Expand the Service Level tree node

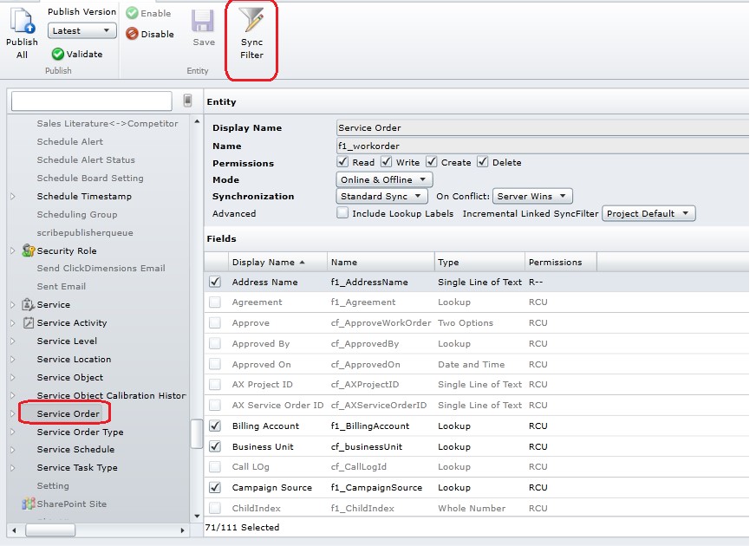pyautogui.click(x=13, y=341)
